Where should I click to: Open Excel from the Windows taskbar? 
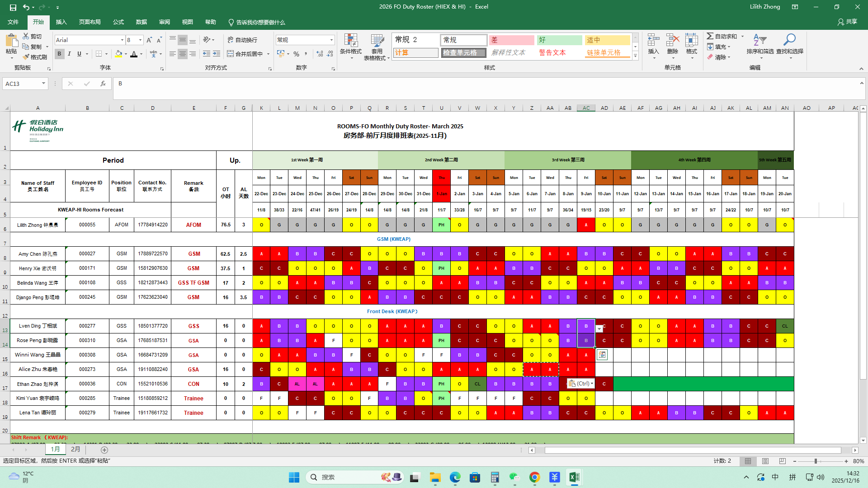point(574,477)
